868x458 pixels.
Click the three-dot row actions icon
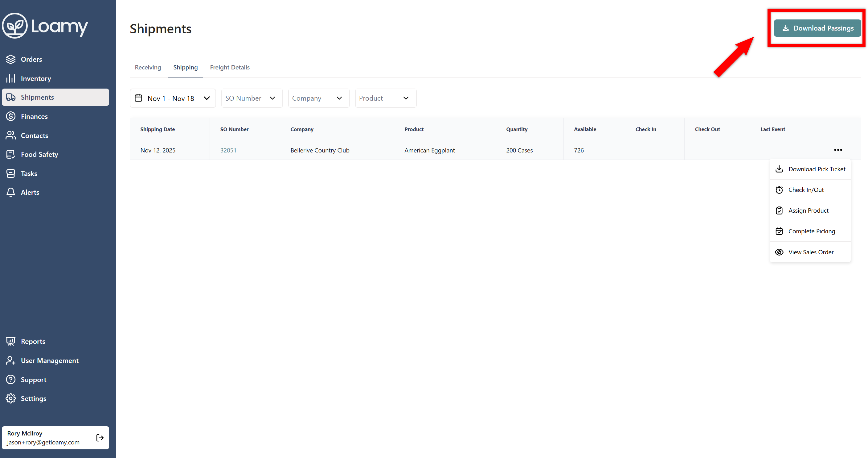pos(838,150)
